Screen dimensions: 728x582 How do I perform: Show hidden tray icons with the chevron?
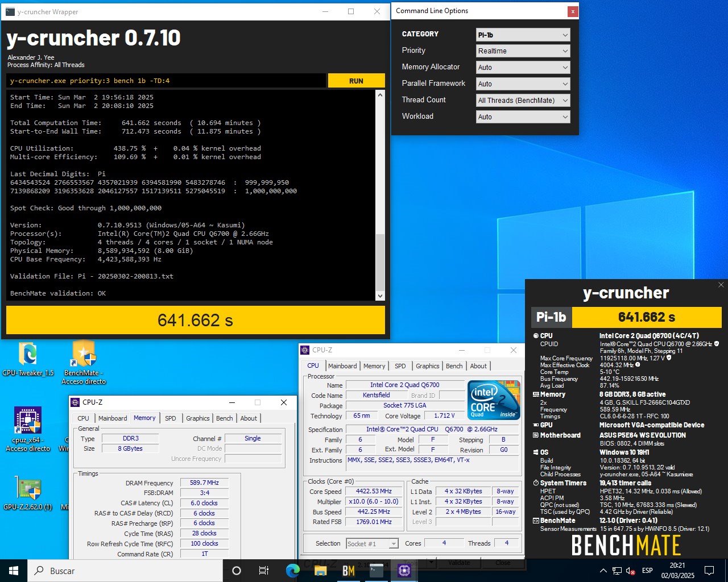603,571
